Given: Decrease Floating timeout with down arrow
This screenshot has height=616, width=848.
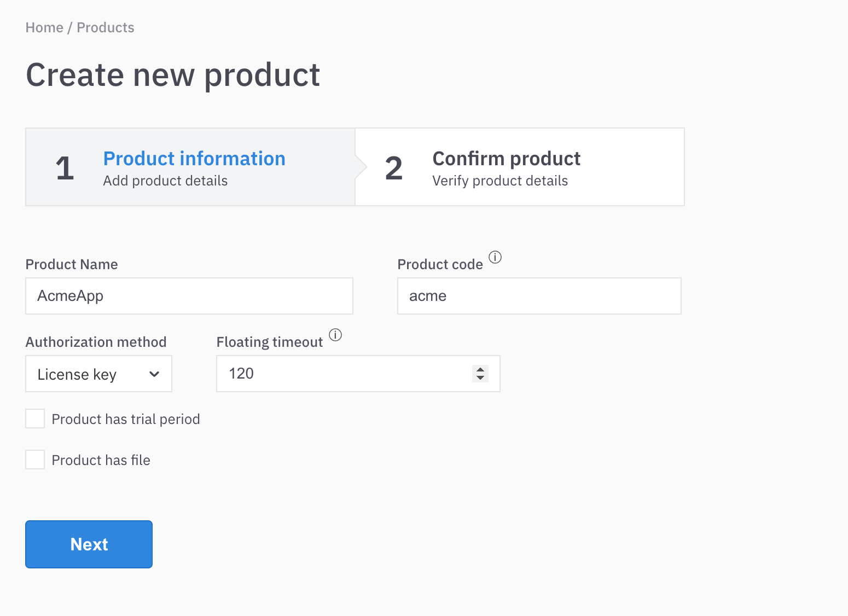Looking at the screenshot, I should pyautogui.click(x=480, y=377).
